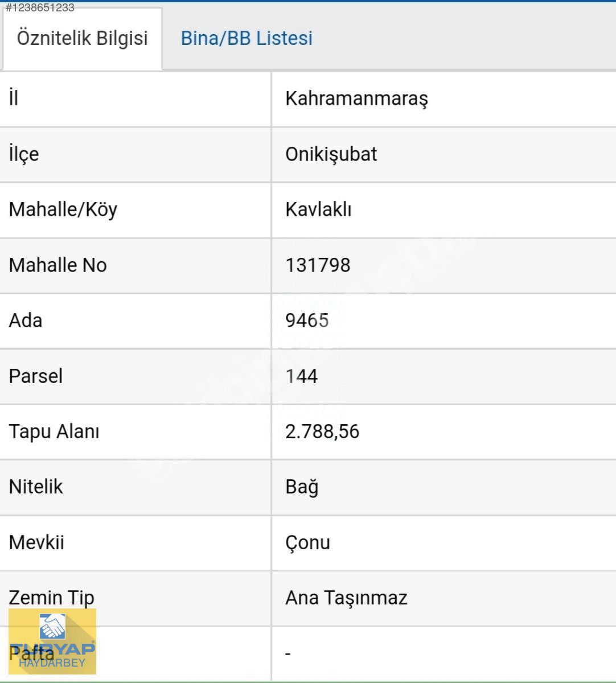
Task: Click the Tapu Alanı value 2.788,56
Action: [x=322, y=431]
